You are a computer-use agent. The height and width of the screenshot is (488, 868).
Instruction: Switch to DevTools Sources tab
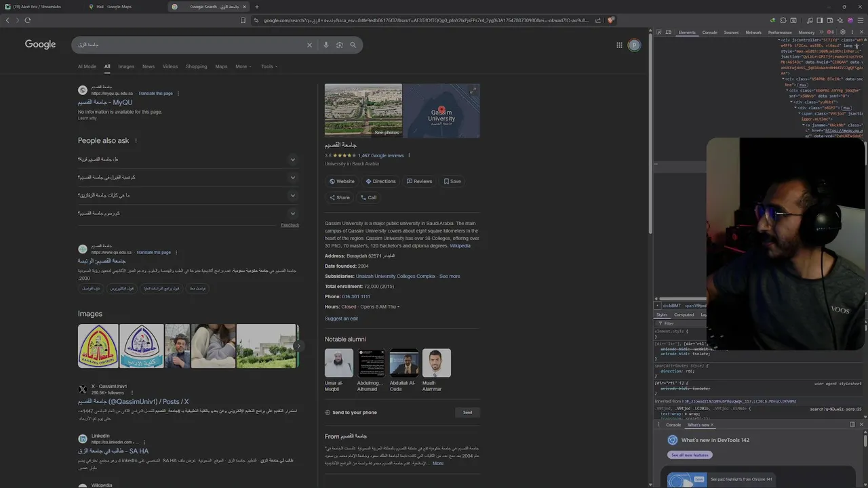[x=731, y=33]
